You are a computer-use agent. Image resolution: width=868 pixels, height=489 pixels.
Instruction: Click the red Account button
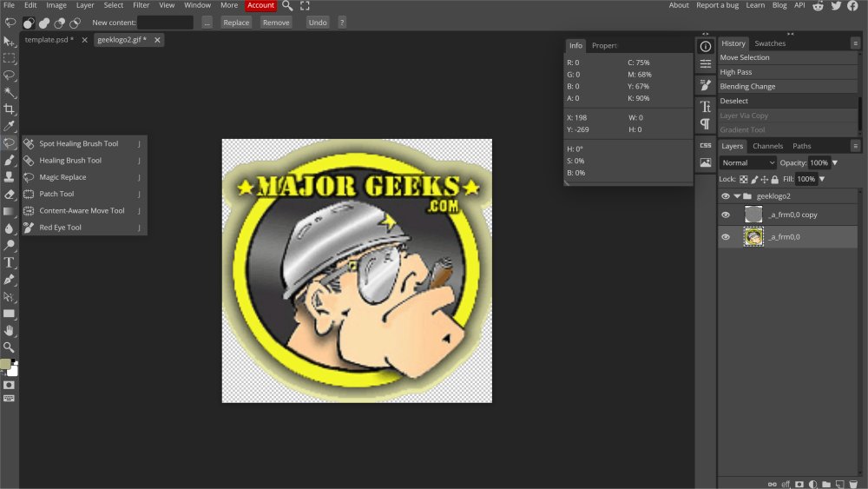coord(260,5)
